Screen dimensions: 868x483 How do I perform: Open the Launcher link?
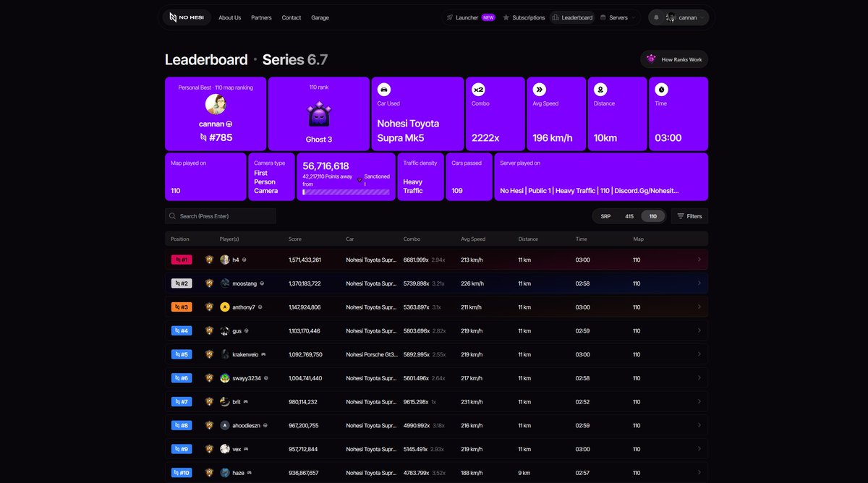(x=470, y=17)
